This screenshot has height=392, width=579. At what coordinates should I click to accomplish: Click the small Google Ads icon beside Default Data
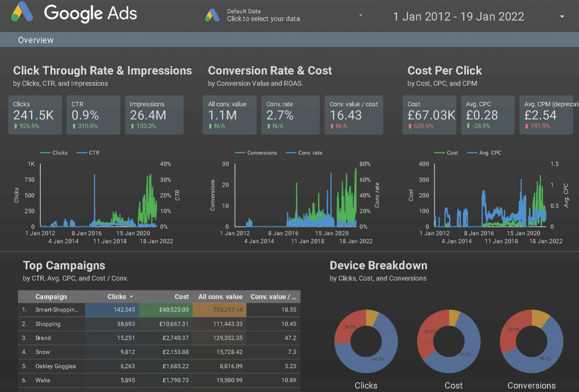click(x=212, y=15)
